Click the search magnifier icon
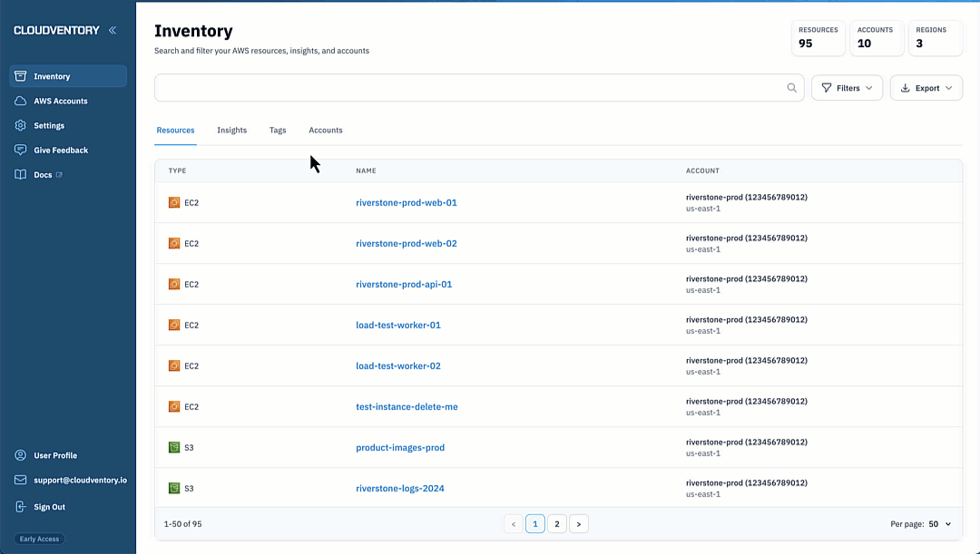The width and height of the screenshot is (980, 554). coord(791,87)
